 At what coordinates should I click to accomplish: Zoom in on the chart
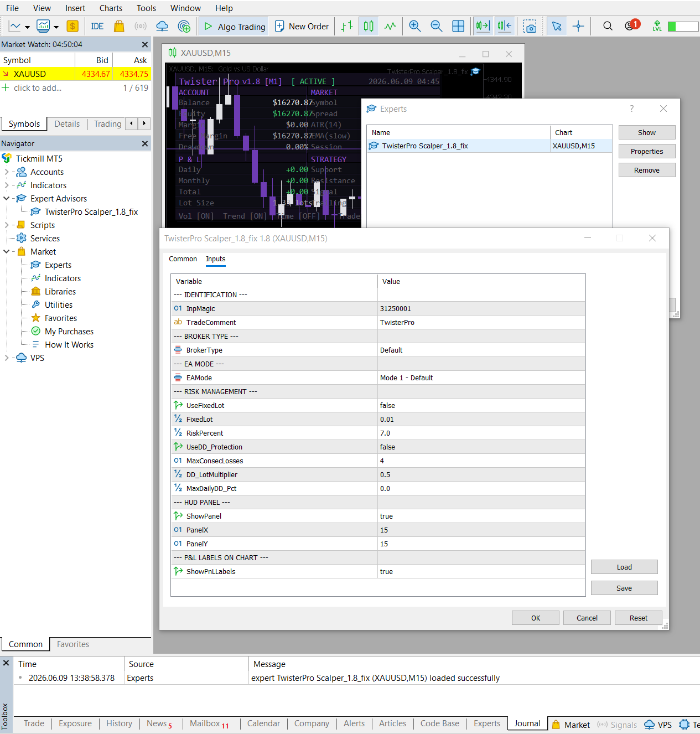tap(415, 26)
